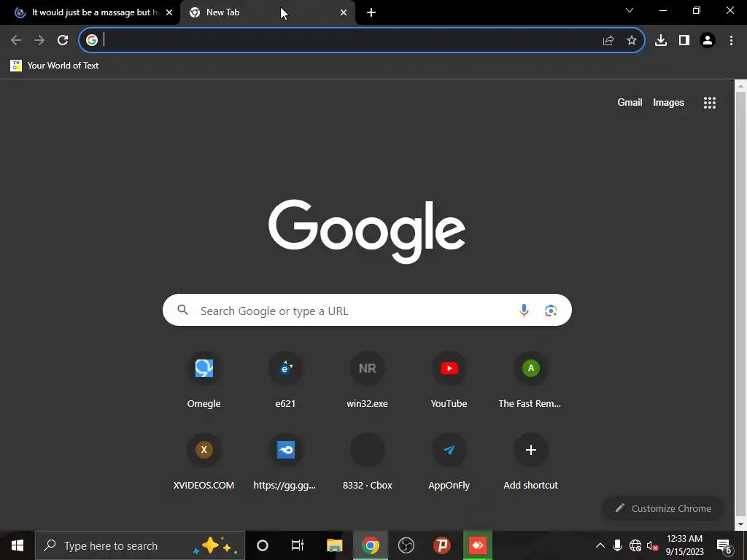The width and height of the screenshot is (747, 560).
Task: Open a new tab with the plus button
Action: click(x=371, y=12)
